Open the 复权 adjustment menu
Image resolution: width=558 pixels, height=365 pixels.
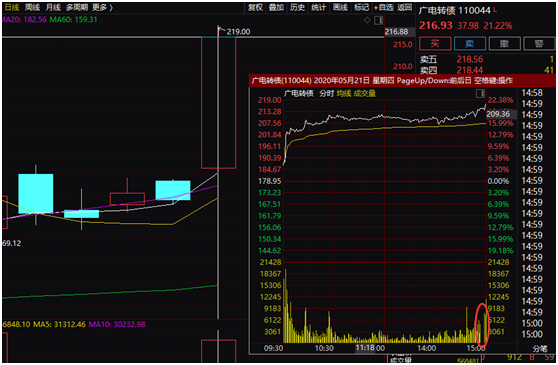coord(255,7)
